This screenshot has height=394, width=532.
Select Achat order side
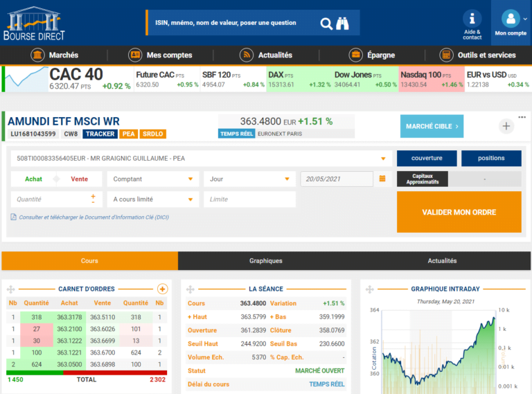(33, 179)
